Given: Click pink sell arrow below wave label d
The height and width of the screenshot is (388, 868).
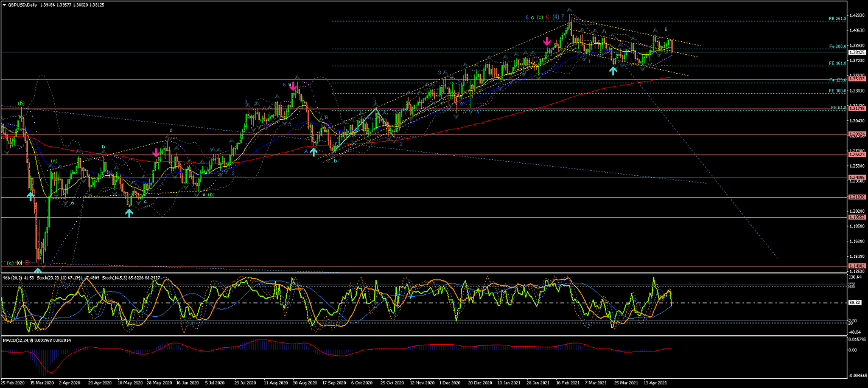Looking at the screenshot, I should [x=156, y=152].
